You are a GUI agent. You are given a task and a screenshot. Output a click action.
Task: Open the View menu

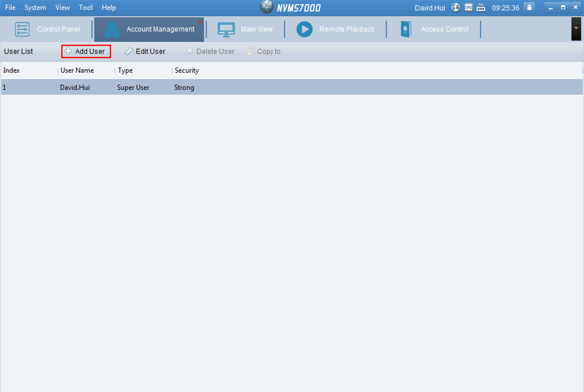click(62, 7)
